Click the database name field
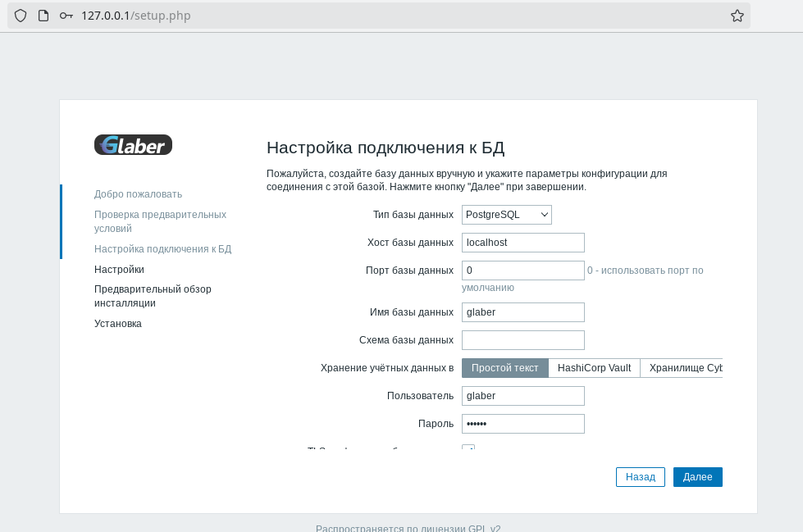The image size is (803, 532). coord(522,312)
